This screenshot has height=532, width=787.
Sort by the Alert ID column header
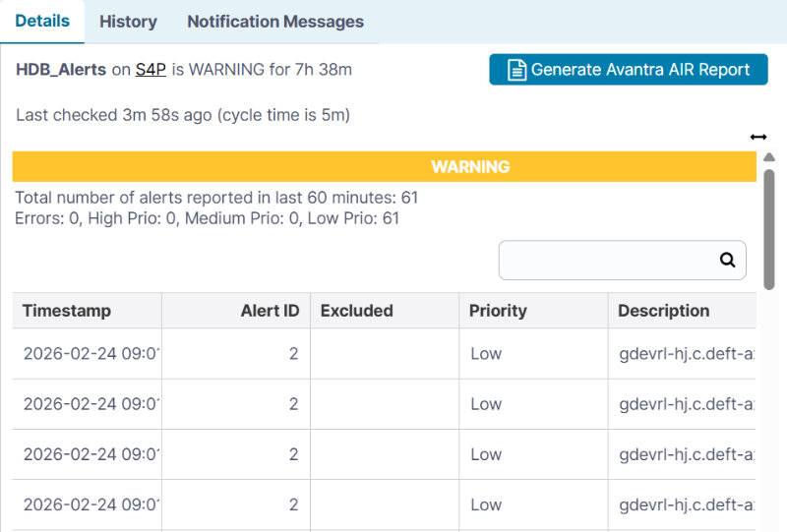pyautogui.click(x=236, y=311)
